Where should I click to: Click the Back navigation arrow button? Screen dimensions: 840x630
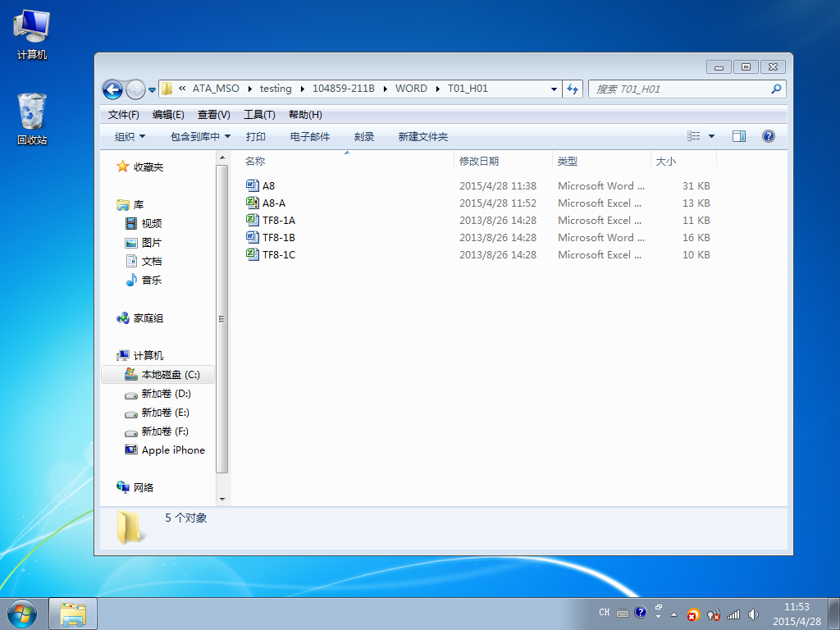tap(112, 89)
